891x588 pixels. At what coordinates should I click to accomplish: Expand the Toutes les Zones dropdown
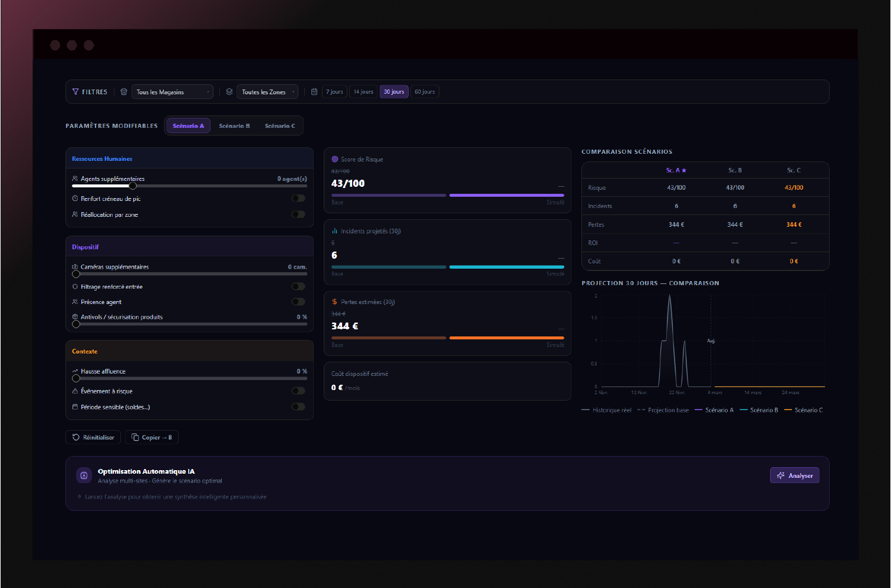267,92
